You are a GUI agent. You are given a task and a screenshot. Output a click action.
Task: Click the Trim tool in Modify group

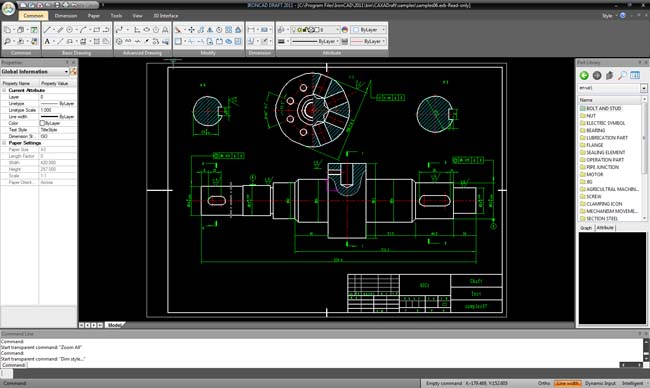pyautogui.click(x=191, y=41)
